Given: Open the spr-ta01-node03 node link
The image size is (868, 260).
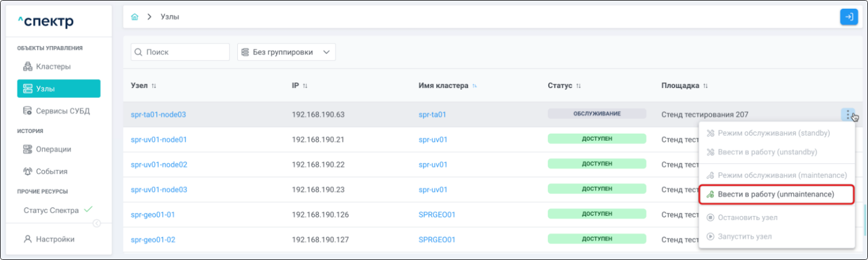Looking at the screenshot, I should pyautogui.click(x=158, y=115).
